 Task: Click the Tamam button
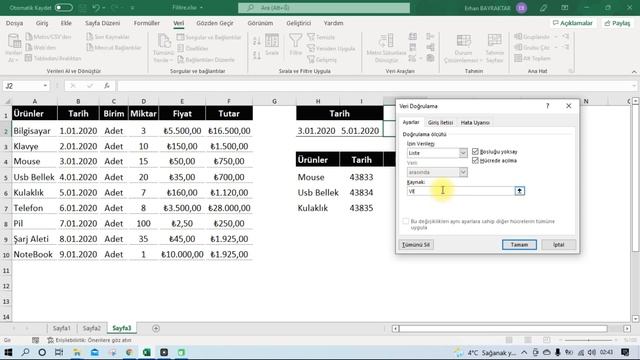point(519,244)
